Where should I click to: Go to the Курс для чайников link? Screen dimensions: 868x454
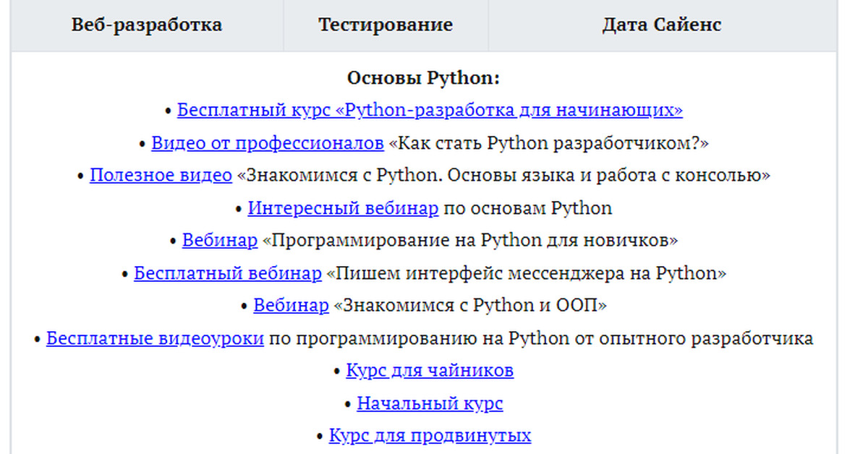430,371
